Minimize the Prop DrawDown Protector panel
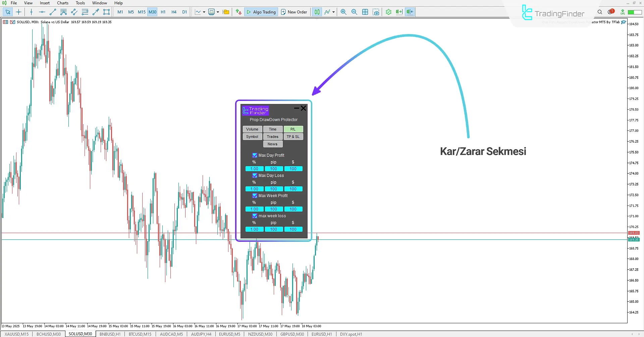644x337 pixels. tap(296, 108)
